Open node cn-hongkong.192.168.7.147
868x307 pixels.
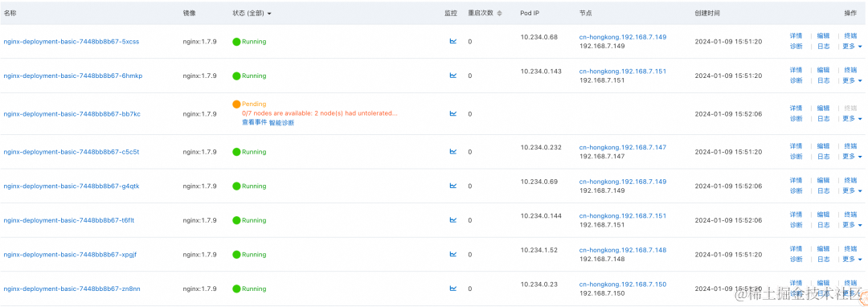623,148
